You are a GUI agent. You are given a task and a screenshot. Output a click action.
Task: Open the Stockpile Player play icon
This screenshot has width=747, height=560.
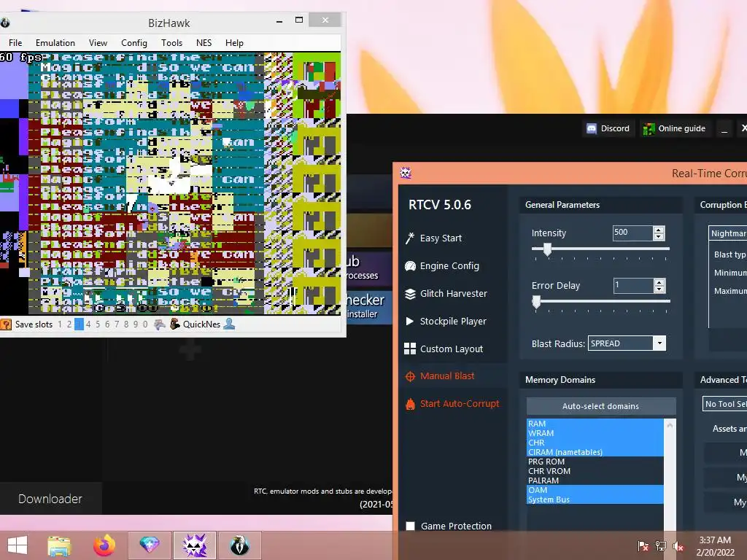pyautogui.click(x=410, y=322)
